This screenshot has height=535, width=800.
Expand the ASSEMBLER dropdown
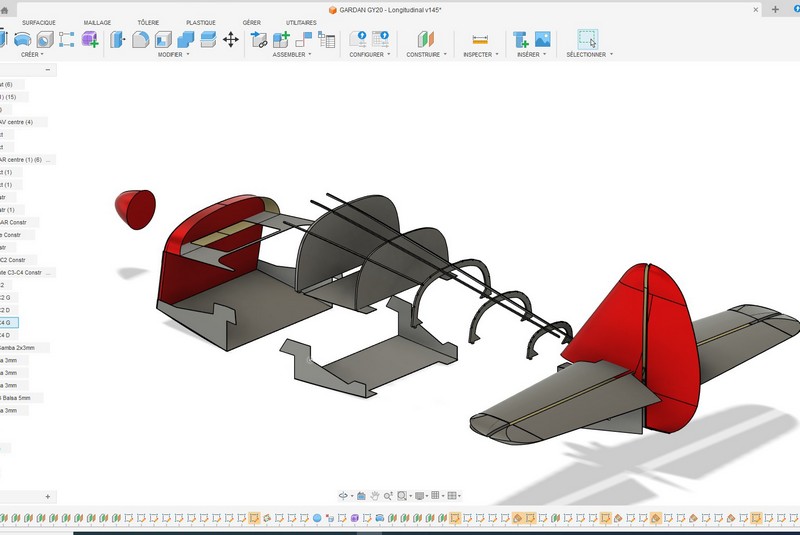click(290, 55)
